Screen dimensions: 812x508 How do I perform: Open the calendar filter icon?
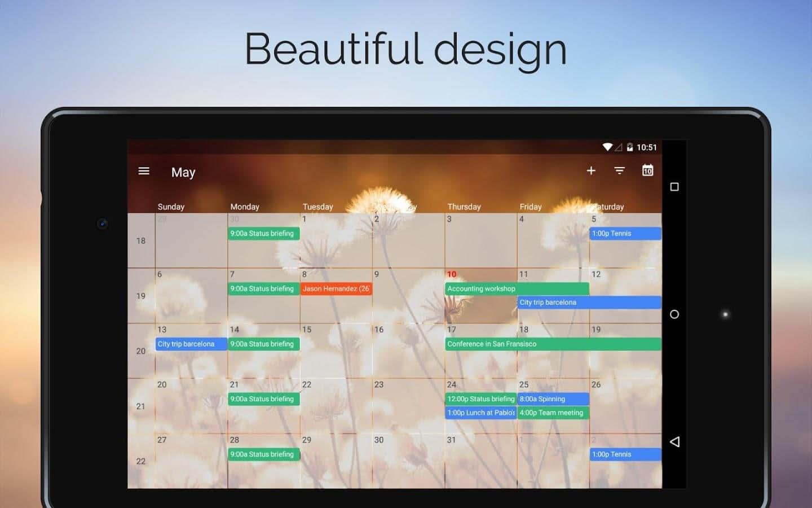(x=619, y=170)
